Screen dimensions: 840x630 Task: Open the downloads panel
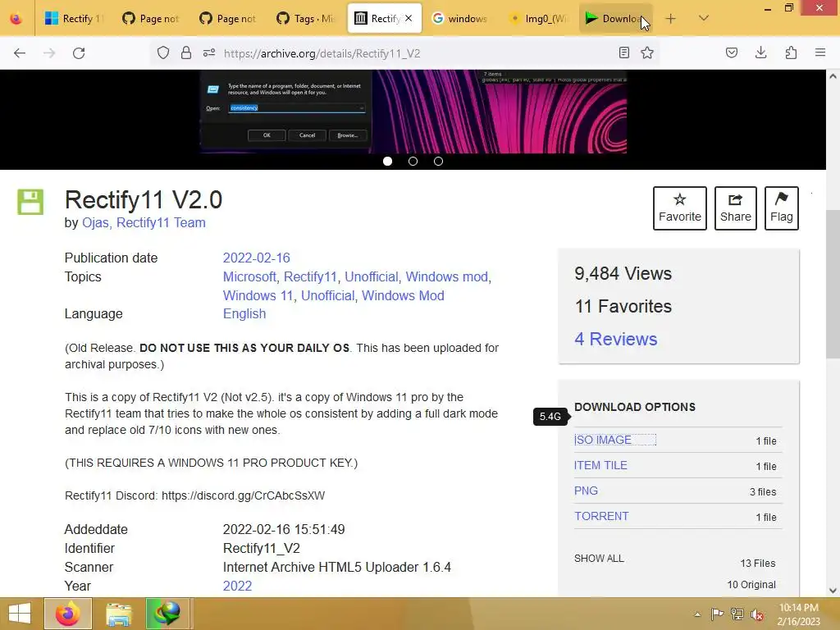(x=760, y=53)
